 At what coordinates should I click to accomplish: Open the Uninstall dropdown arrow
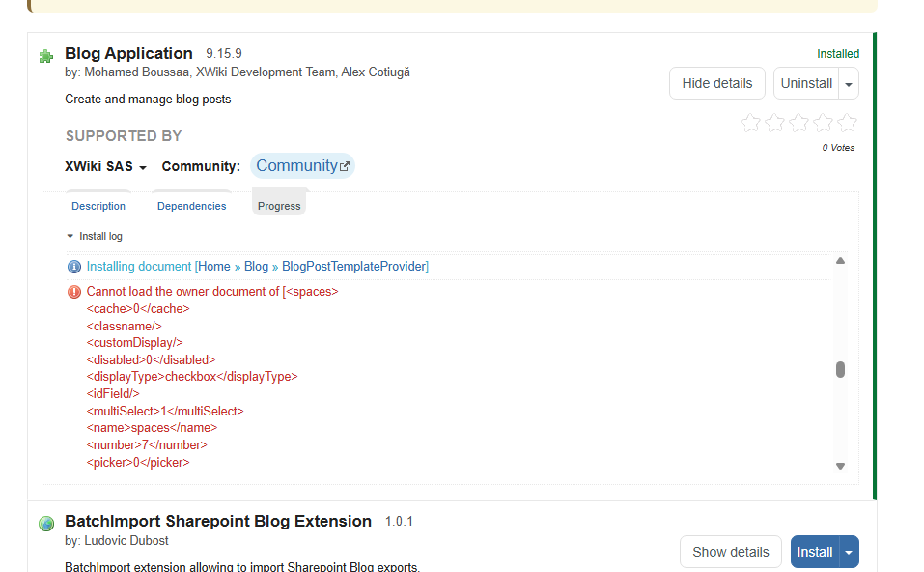849,84
